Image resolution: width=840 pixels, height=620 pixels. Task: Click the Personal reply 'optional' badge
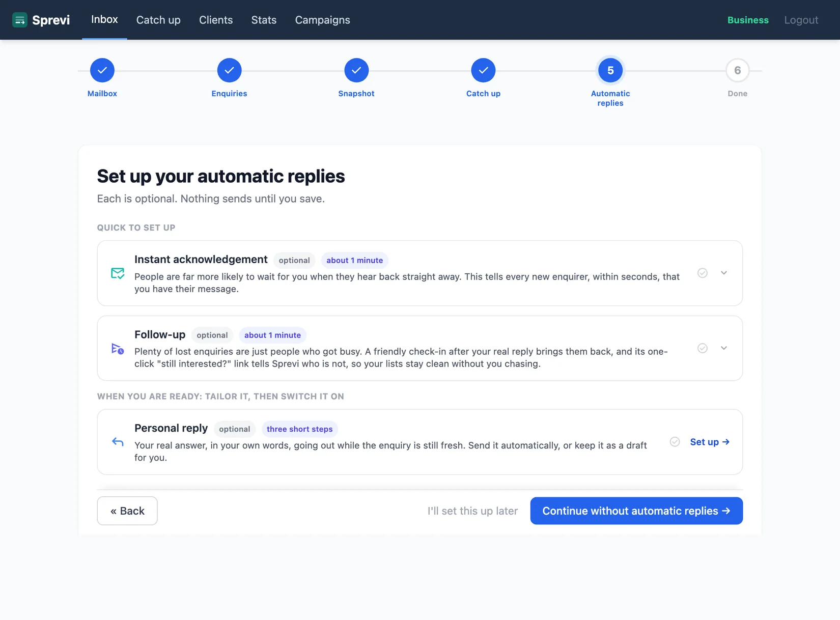(235, 429)
